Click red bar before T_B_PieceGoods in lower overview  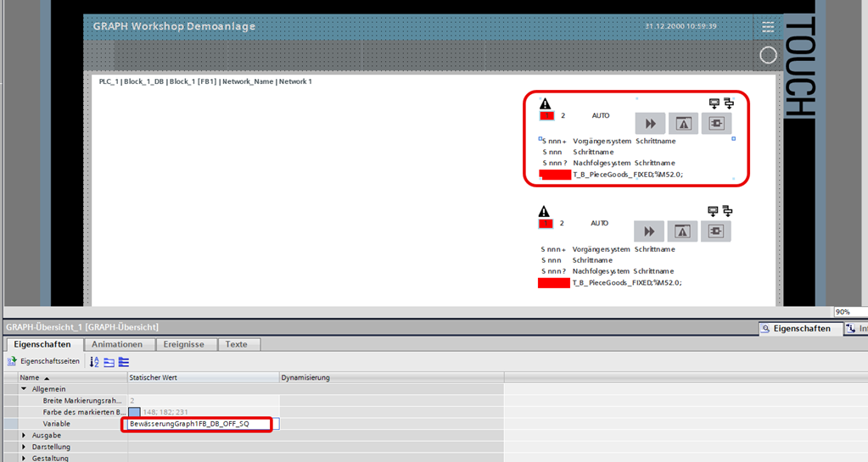pos(553,283)
